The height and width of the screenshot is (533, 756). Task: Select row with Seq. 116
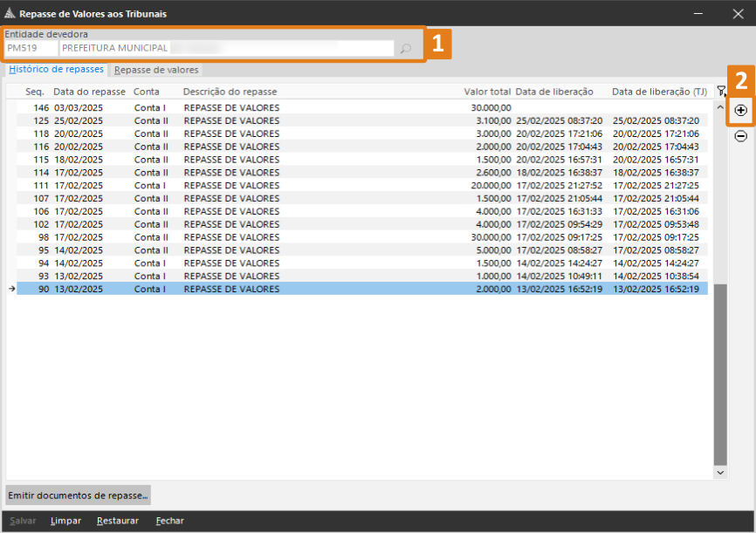(x=362, y=147)
